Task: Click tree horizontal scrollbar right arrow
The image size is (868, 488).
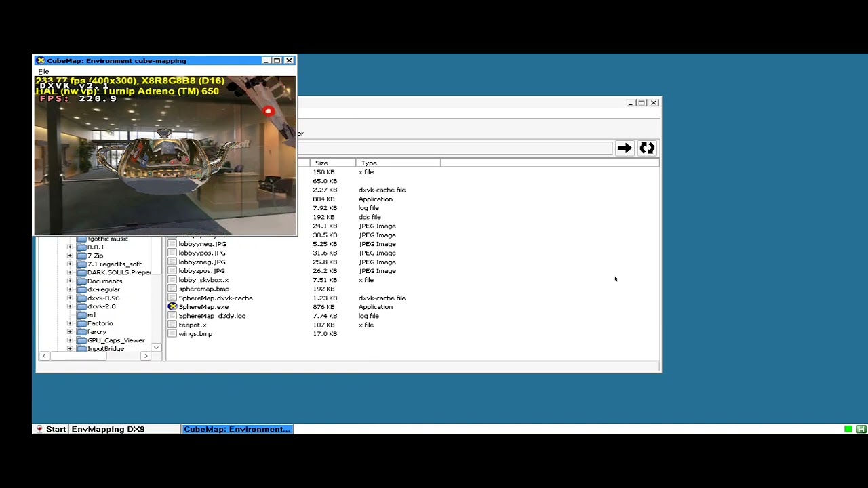Action: [145, 356]
